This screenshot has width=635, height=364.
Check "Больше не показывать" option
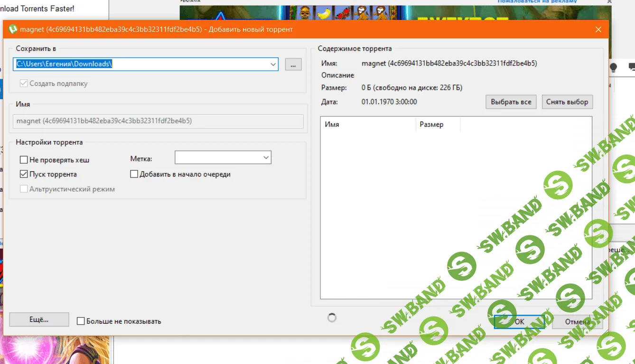[x=81, y=321]
